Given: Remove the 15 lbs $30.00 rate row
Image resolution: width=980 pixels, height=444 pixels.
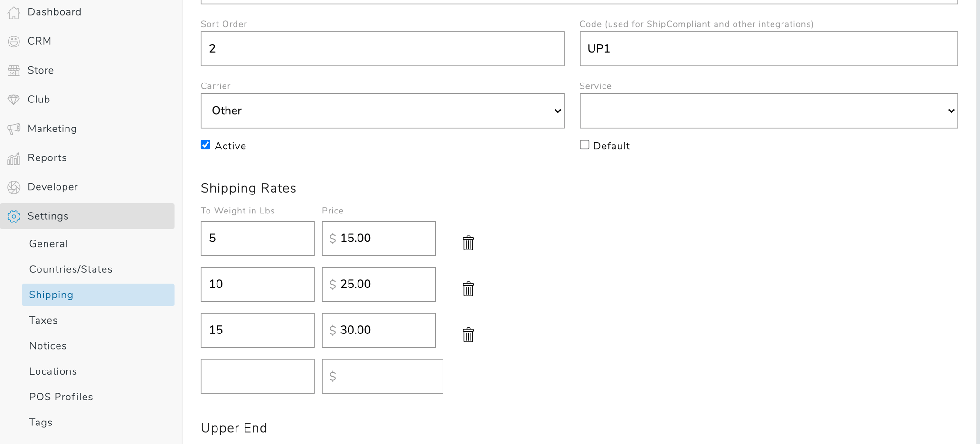Looking at the screenshot, I should 468,335.
